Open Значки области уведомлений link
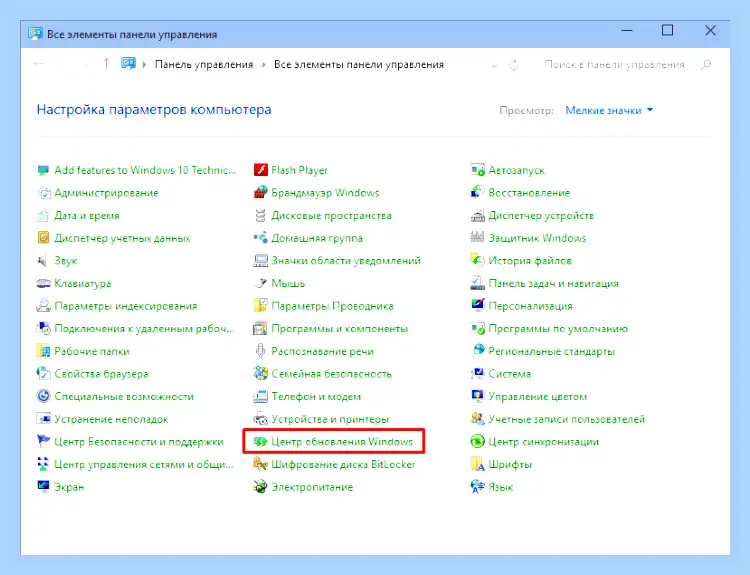The width and height of the screenshot is (750, 575). click(346, 261)
